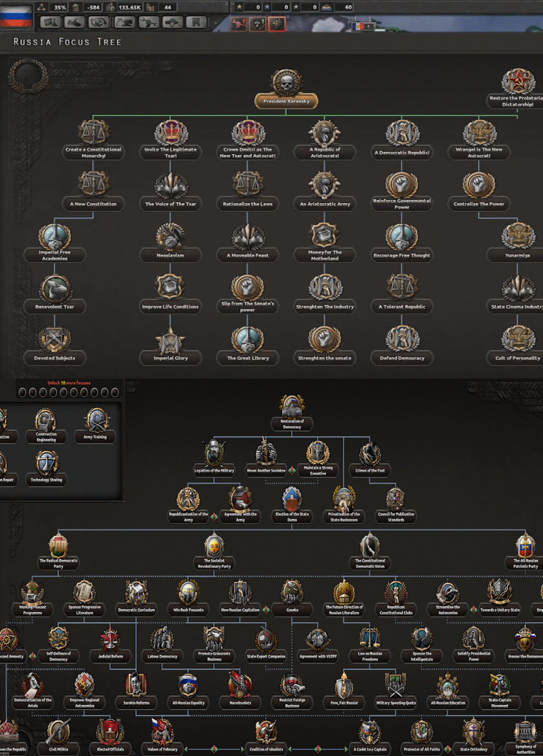Select New Russian Capitalism focus

pos(240,598)
